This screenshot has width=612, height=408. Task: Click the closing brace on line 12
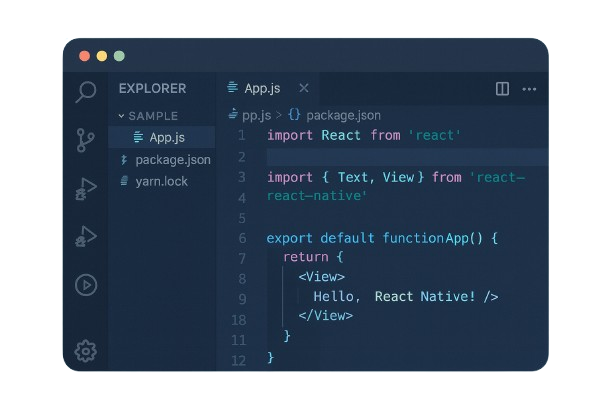coord(270,358)
